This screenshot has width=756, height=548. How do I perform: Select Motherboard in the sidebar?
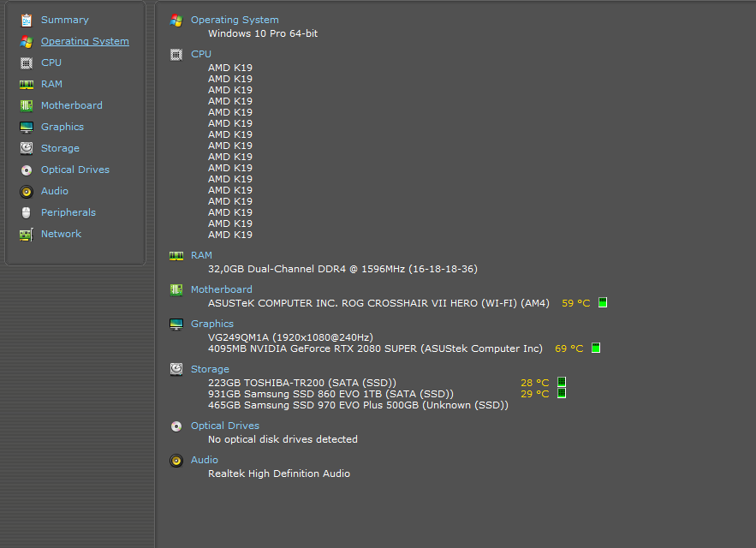(x=71, y=105)
